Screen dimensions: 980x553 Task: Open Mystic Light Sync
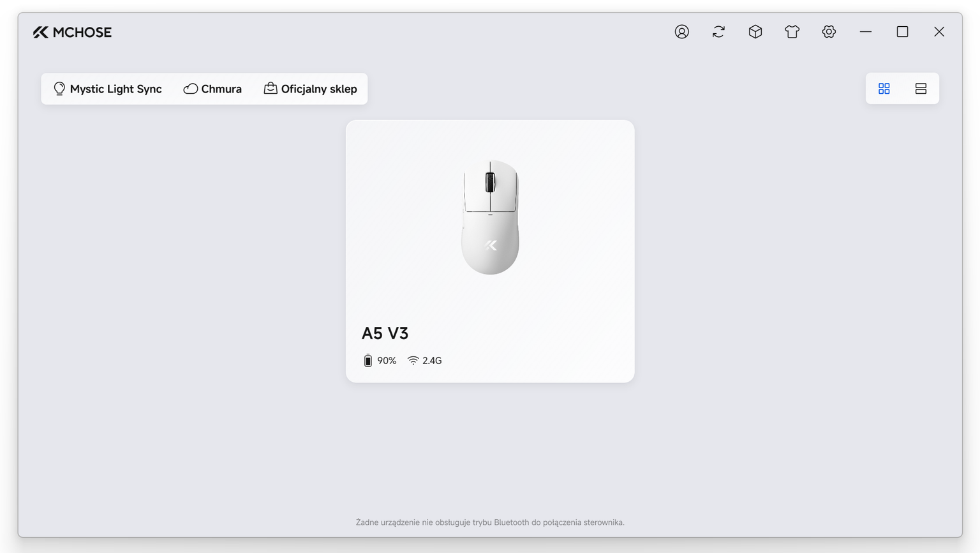pos(107,89)
